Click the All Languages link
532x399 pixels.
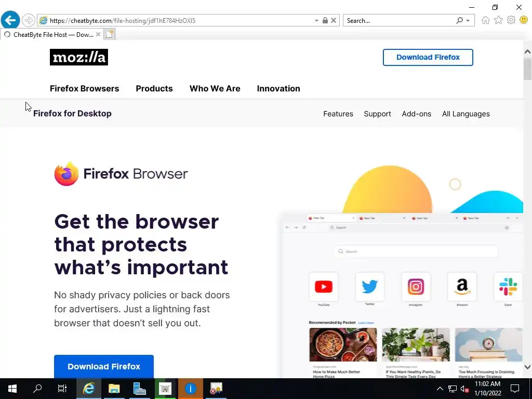click(466, 114)
